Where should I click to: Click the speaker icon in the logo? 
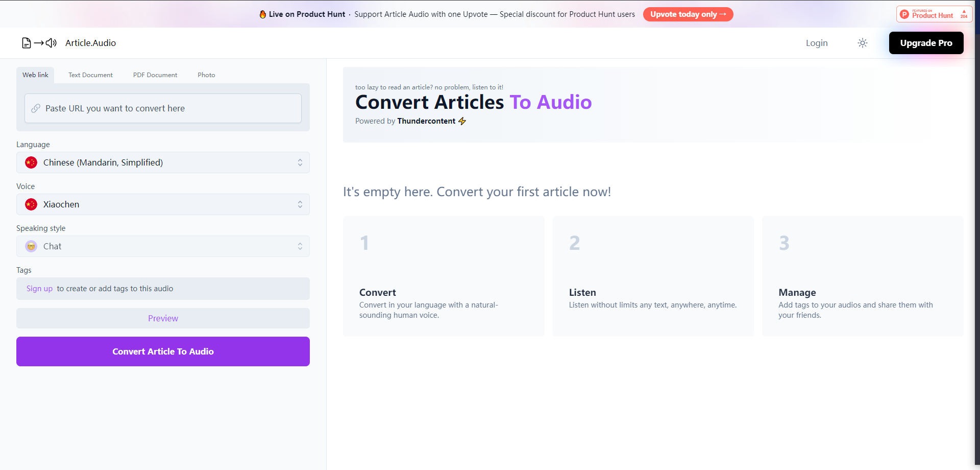coord(51,43)
